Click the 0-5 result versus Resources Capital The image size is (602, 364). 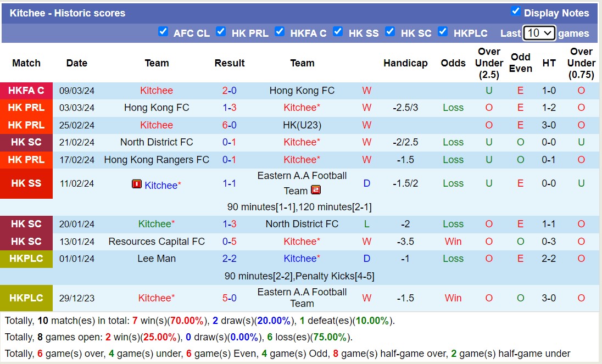click(x=229, y=242)
